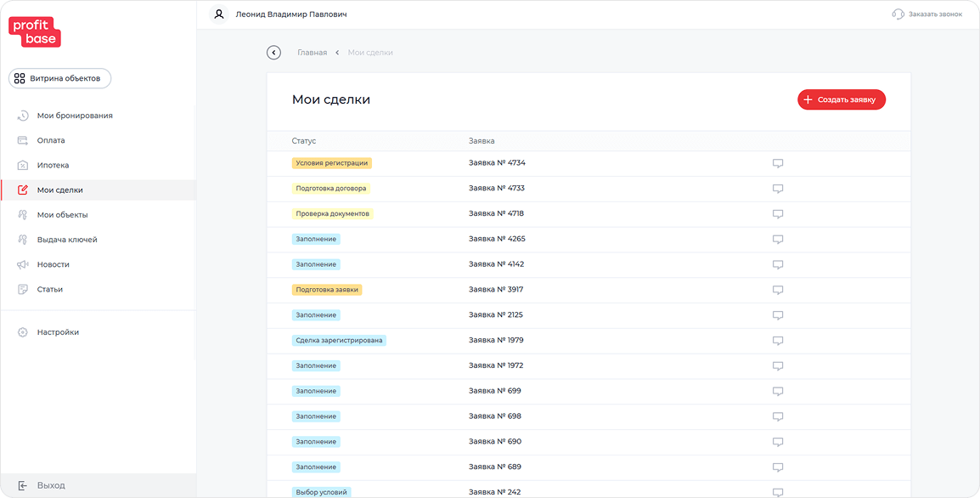Open comments for Заявка № 1979
Screen dimensions: 980x498
778,340
